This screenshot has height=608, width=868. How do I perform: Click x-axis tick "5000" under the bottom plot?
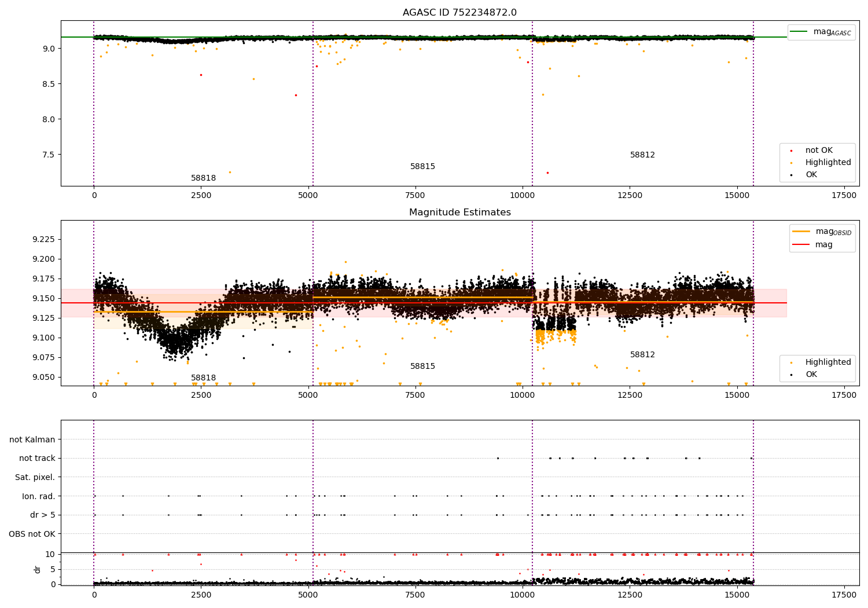tap(308, 595)
